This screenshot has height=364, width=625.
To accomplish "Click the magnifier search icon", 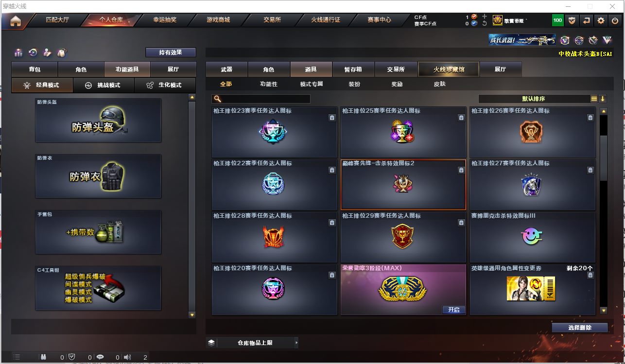I will click(x=217, y=99).
